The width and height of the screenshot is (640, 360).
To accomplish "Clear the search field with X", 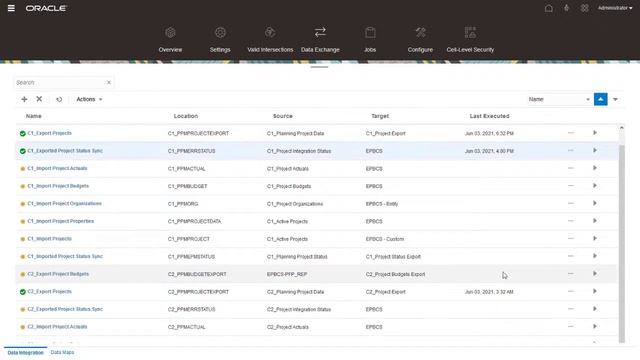I will pos(109,82).
